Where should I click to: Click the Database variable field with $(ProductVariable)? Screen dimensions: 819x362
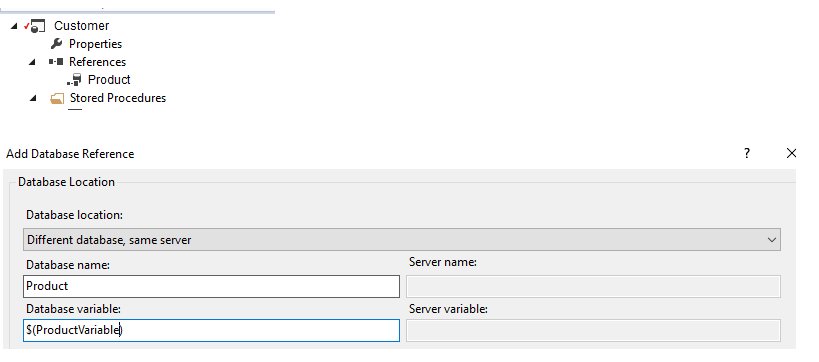tap(212, 330)
